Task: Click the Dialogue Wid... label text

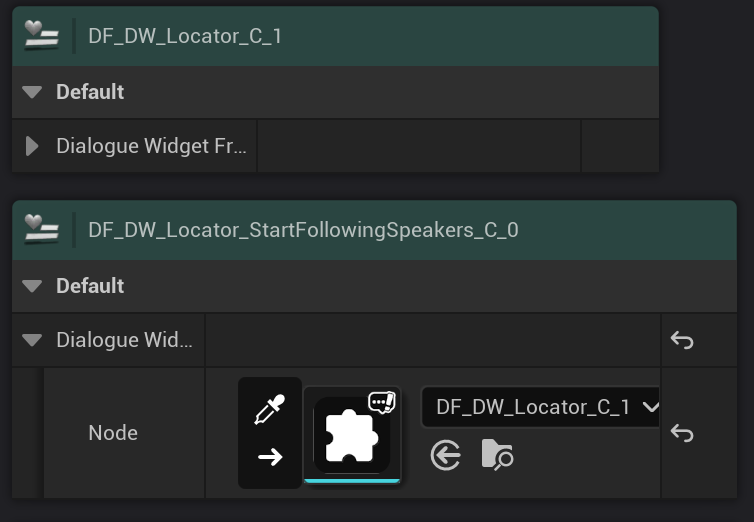Action: pos(125,340)
